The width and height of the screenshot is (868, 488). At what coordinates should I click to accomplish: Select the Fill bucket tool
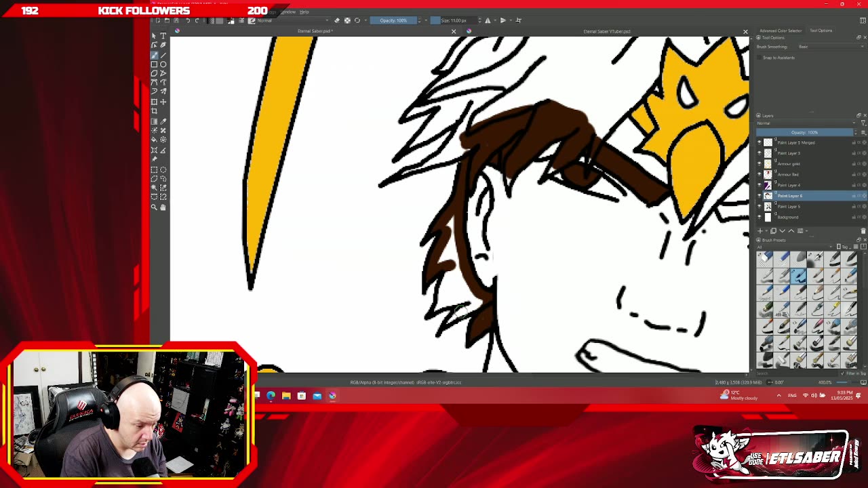(x=154, y=140)
